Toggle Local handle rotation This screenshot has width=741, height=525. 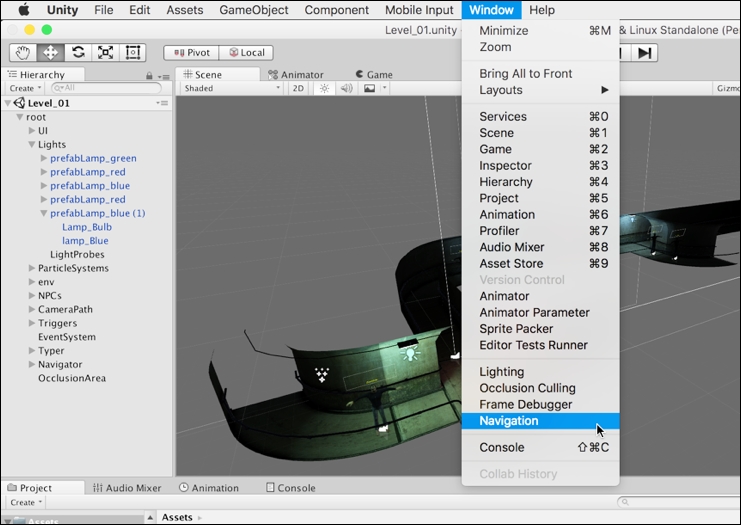247,52
